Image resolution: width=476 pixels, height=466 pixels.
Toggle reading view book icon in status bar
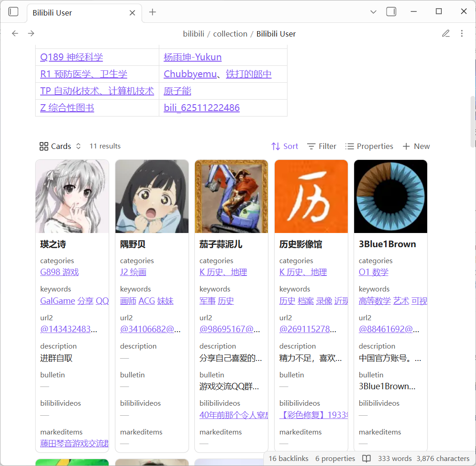click(366, 458)
